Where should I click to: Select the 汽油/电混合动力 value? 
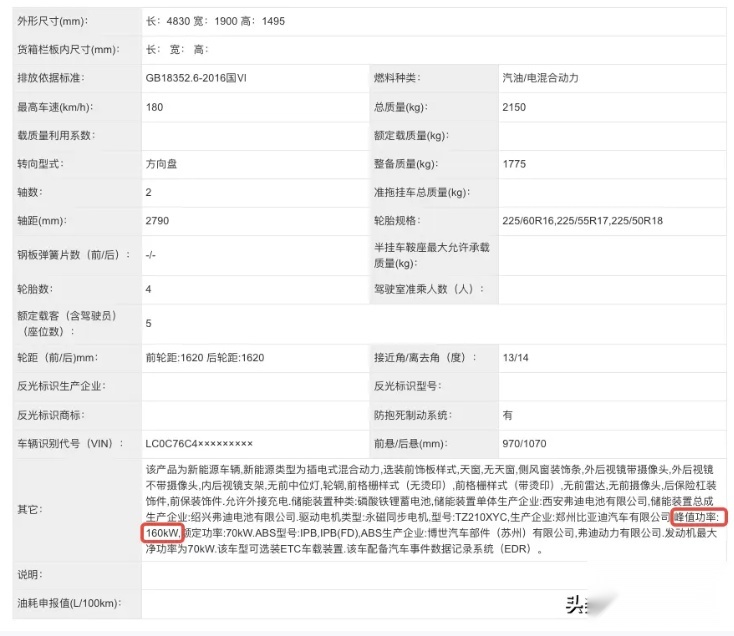tap(540, 78)
